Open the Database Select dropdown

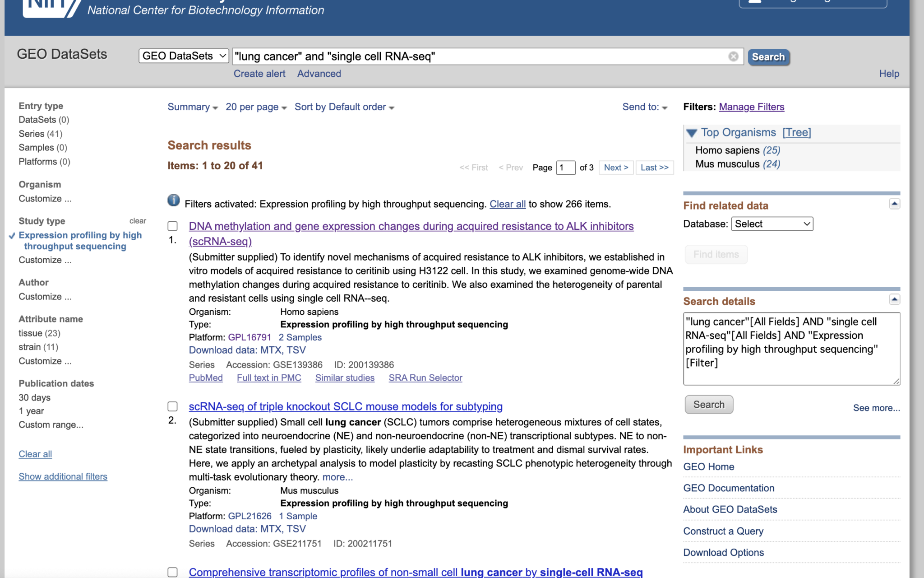pyautogui.click(x=772, y=224)
